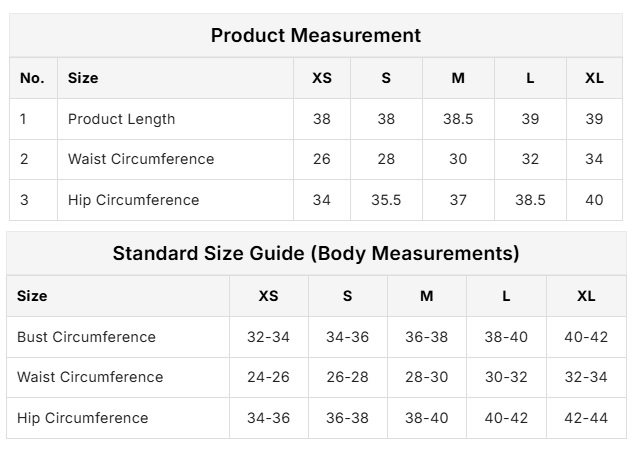Click the Hip Circumference label in row 3
This screenshot has width=640, height=453.
pos(133,200)
